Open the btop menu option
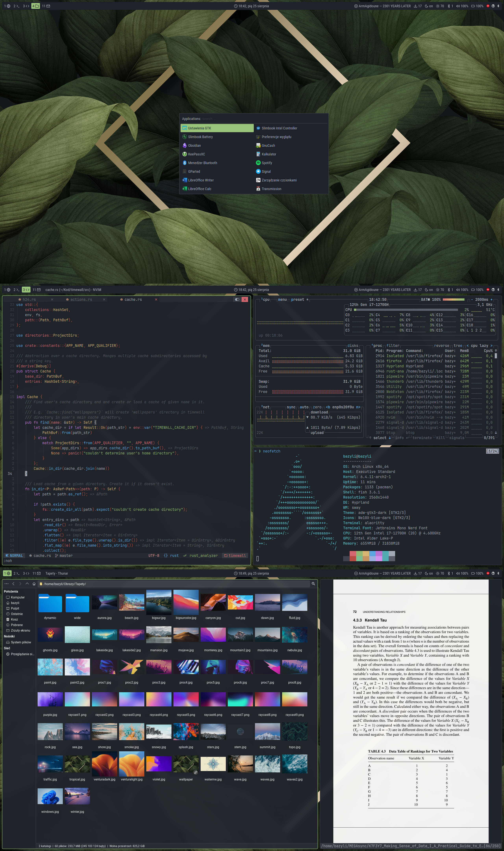The height and width of the screenshot is (851, 504). [282, 299]
